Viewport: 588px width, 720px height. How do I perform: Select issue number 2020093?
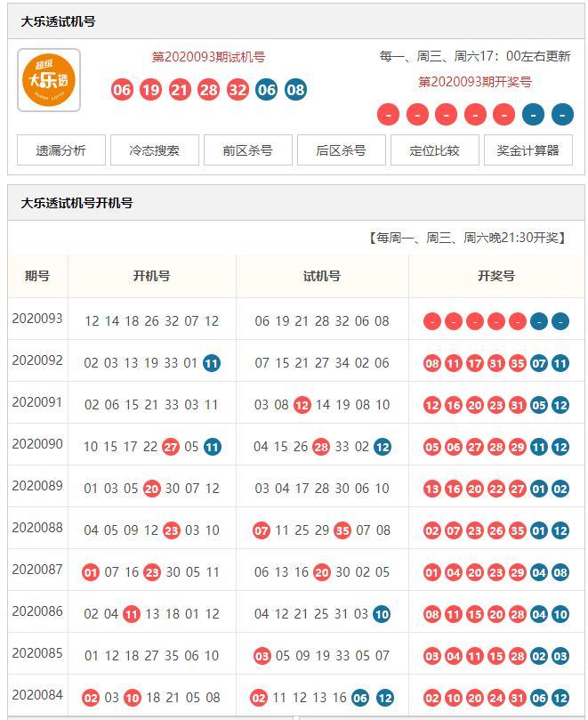37,319
